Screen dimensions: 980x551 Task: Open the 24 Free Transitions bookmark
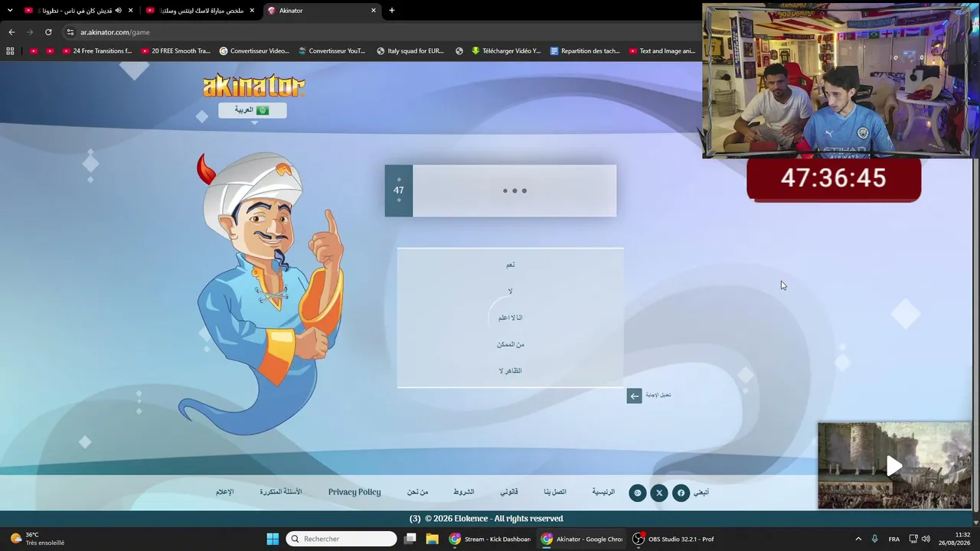tap(96, 51)
